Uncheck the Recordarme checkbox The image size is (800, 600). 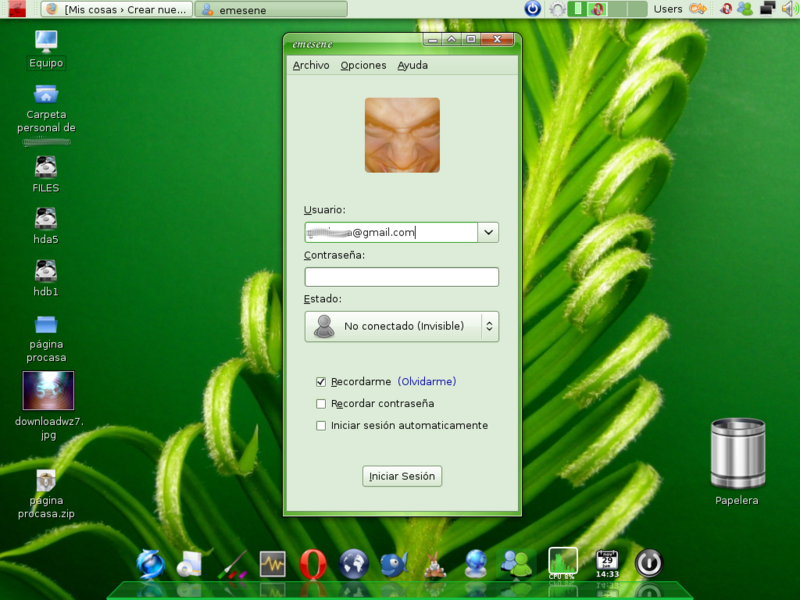pos(321,382)
